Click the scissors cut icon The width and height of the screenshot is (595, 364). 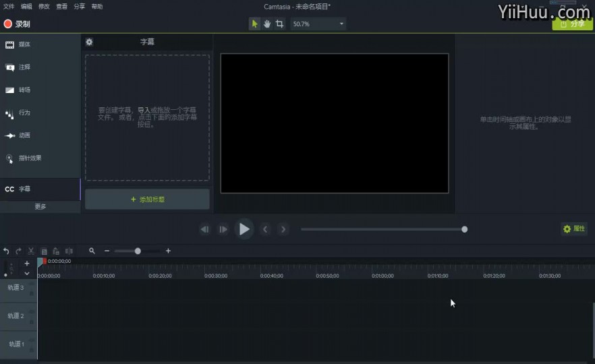(x=31, y=251)
